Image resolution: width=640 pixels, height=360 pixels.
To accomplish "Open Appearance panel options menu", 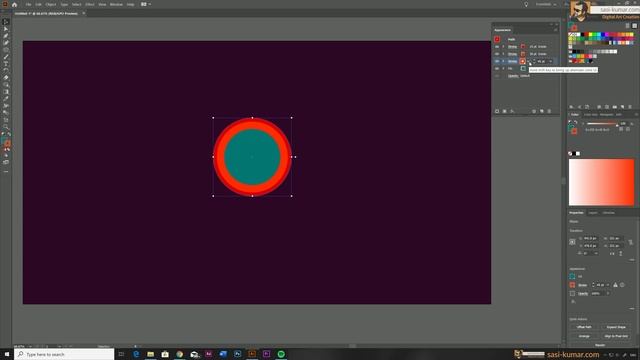I will pyautogui.click(x=556, y=30).
